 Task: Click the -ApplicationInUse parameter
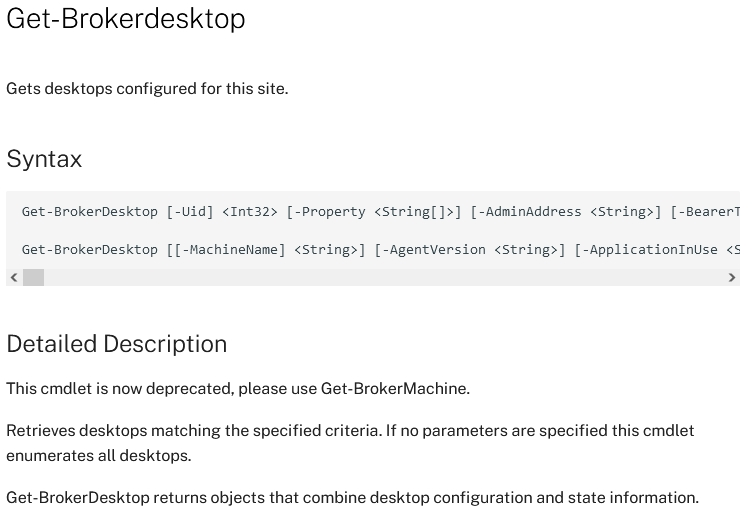(650, 250)
